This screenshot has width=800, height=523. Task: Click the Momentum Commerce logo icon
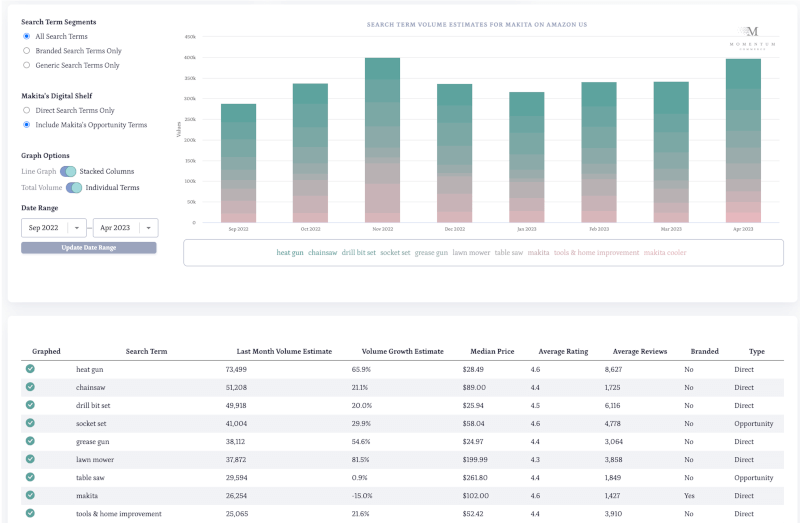coord(753,35)
